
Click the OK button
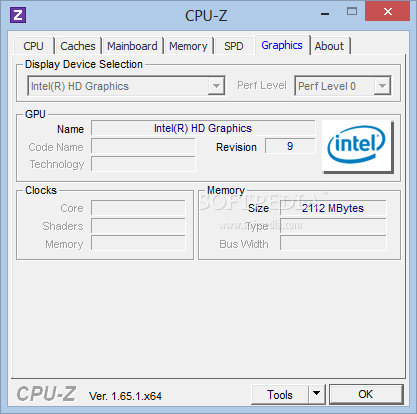pos(366,394)
